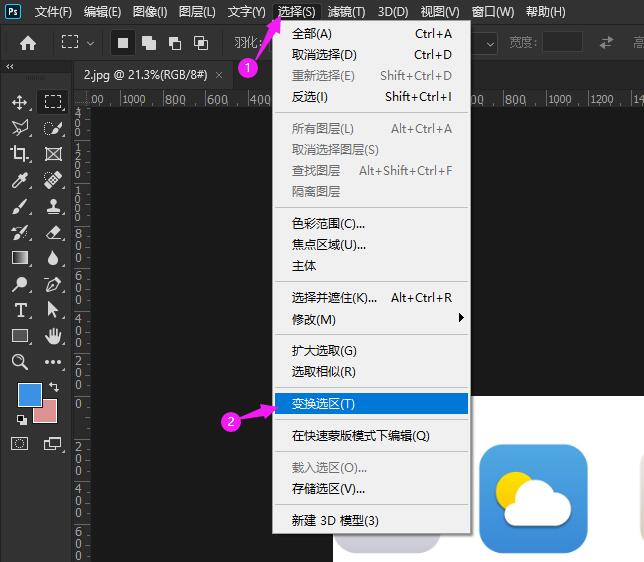
Task: Enable Intersect with selection mode
Action: 201,43
